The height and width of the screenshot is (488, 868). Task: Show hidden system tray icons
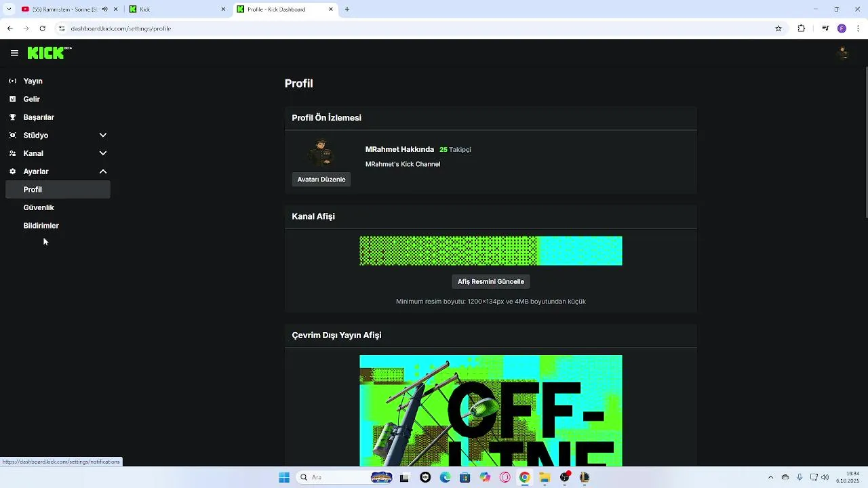pyautogui.click(x=770, y=477)
